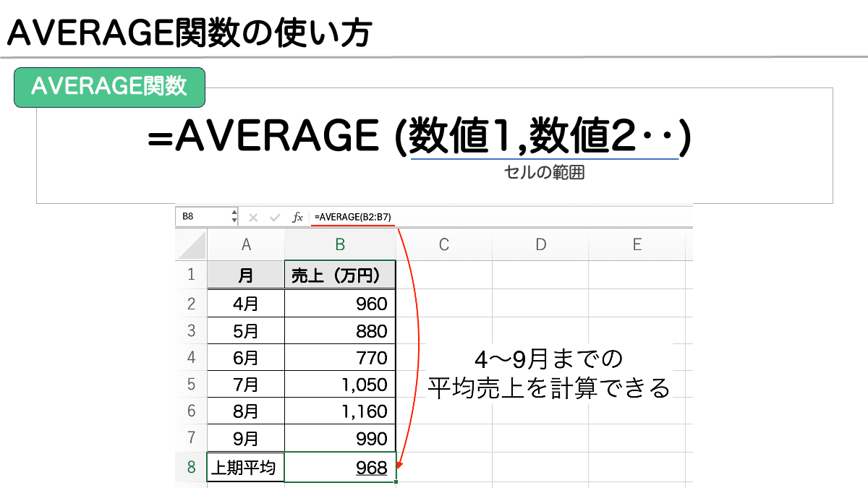868x488 pixels.
Task: Click the upper stepper arrow of the Name Box
Action: 235,212
